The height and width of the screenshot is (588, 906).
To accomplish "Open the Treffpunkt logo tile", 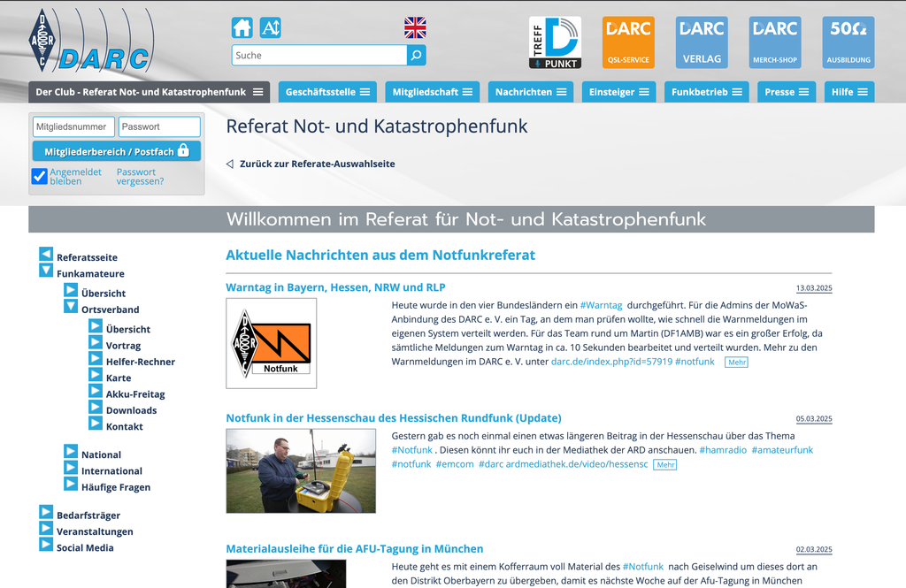I will (x=555, y=42).
